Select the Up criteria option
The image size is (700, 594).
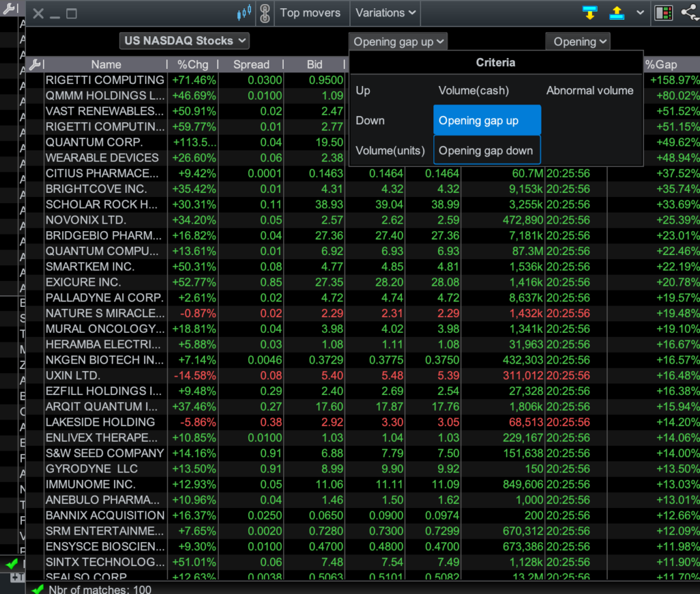[x=363, y=91]
